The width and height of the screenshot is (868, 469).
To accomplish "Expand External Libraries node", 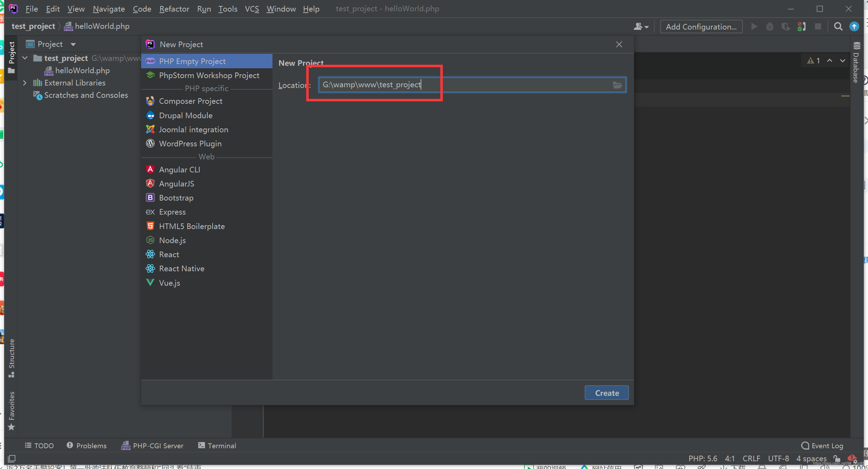I will [25, 83].
